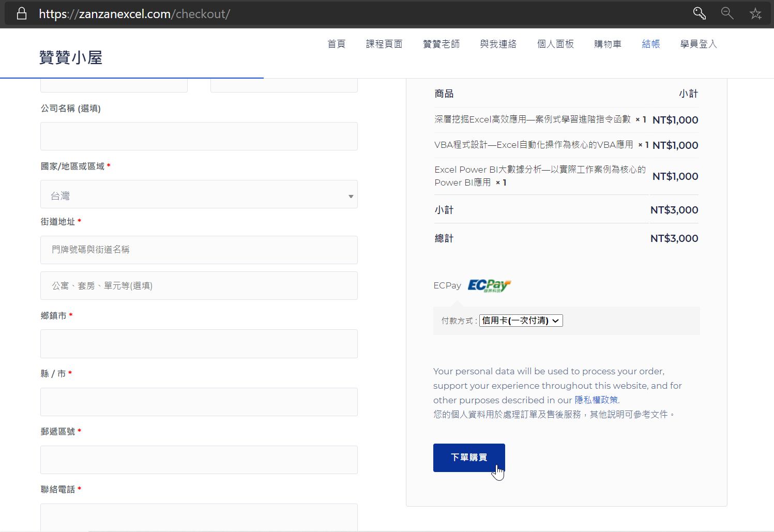Click the 下單購買 button

click(x=469, y=458)
